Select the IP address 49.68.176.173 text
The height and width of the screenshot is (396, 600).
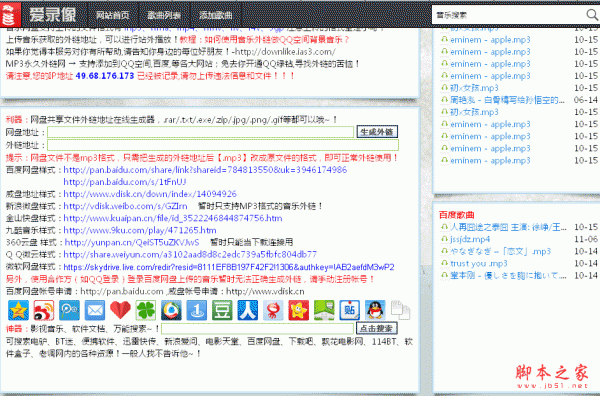tap(105, 76)
